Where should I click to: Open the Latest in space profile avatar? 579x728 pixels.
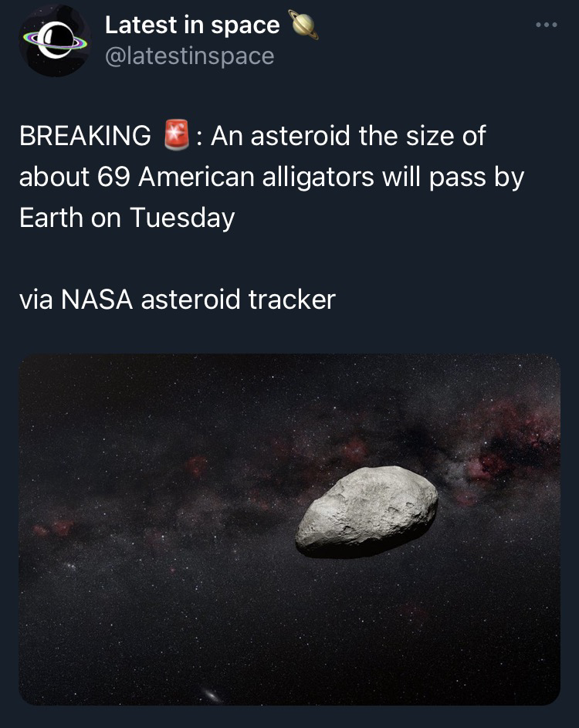coord(54,41)
